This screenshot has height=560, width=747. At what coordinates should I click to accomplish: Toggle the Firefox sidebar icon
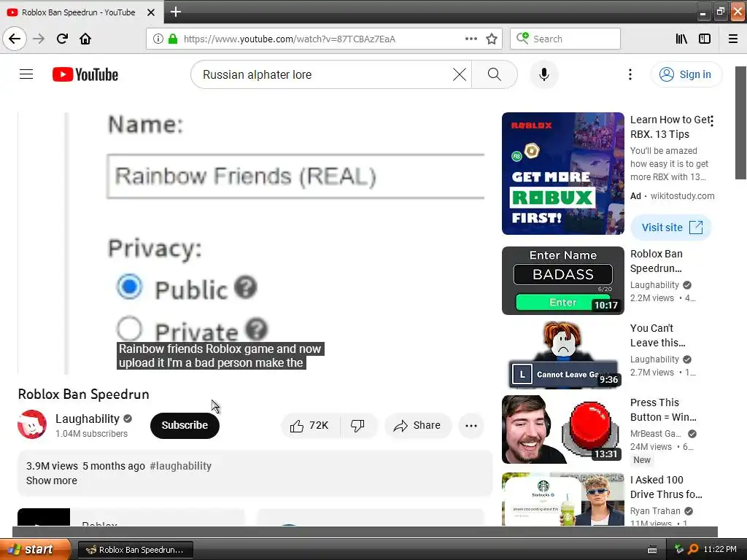point(705,39)
